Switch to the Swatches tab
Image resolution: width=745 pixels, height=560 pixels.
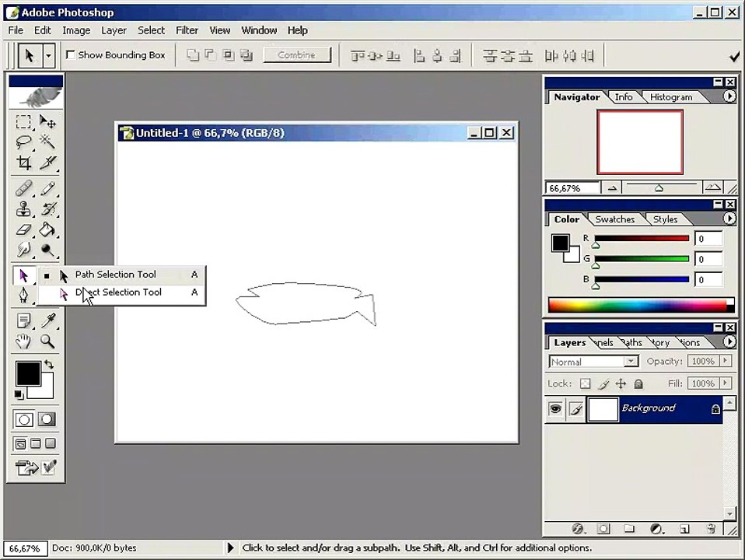coord(615,219)
